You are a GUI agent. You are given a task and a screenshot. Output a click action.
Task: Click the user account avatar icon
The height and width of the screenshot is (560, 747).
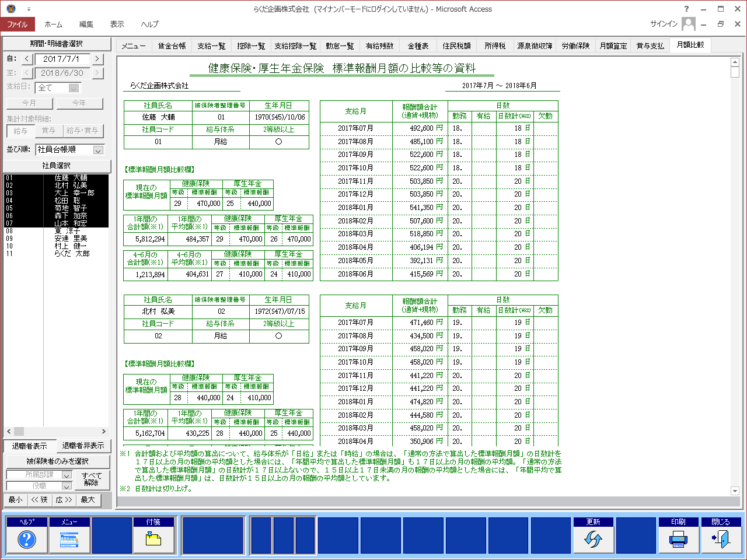coord(689,24)
